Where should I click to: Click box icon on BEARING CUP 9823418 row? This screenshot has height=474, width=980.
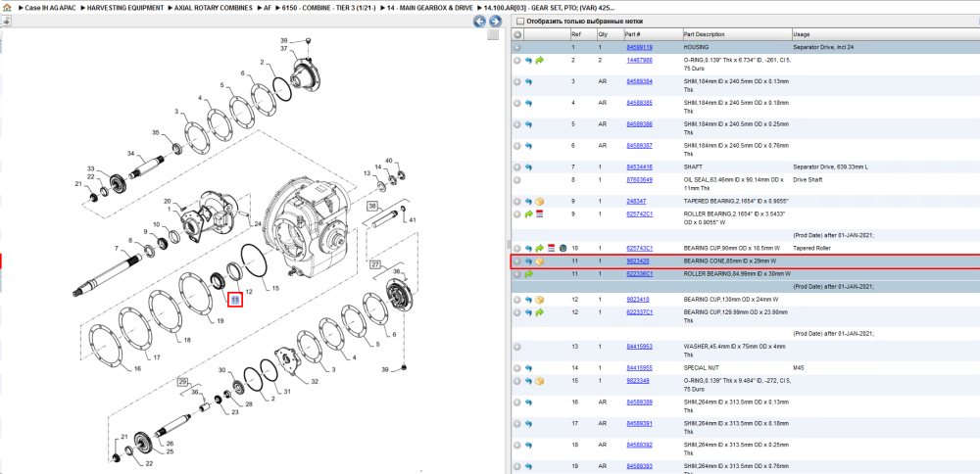point(539,300)
